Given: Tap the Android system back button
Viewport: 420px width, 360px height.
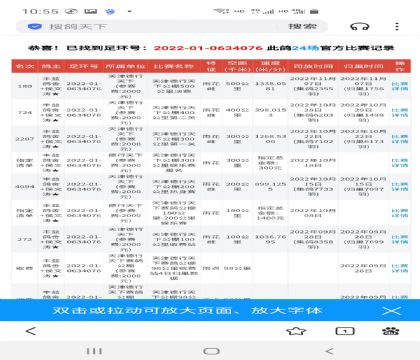Looking at the screenshot, I should coord(329,351).
